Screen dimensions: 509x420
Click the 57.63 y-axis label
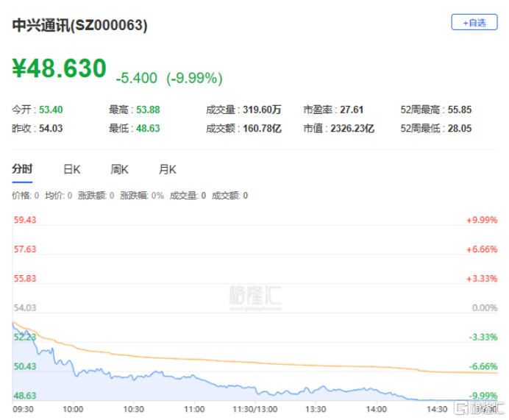coord(25,249)
